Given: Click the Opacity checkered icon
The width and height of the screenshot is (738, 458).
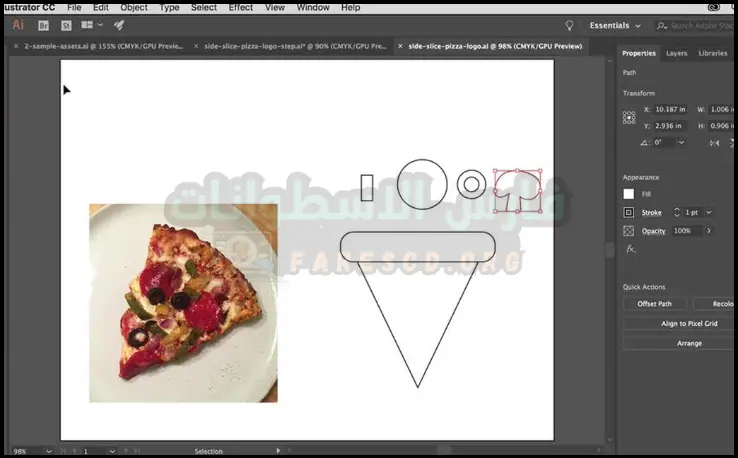Looking at the screenshot, I should (x=629, y=231).
